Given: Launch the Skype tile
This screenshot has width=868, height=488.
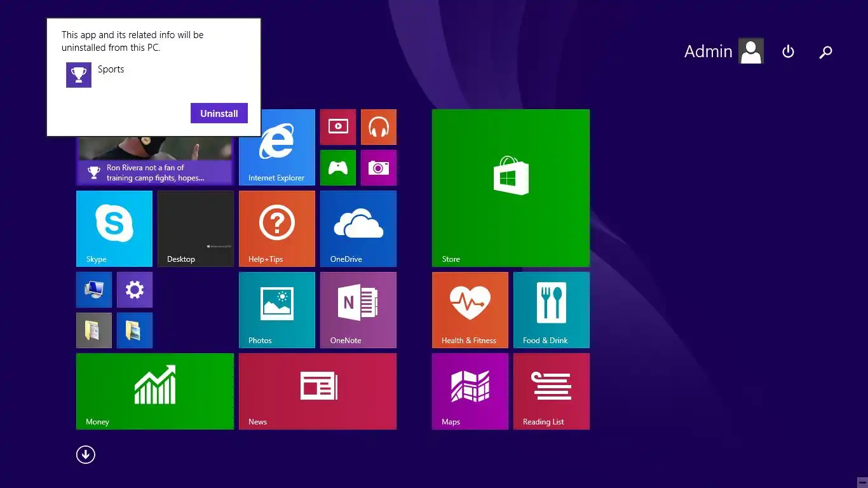Looking at the screenshot, I should [x=114, y=229].
